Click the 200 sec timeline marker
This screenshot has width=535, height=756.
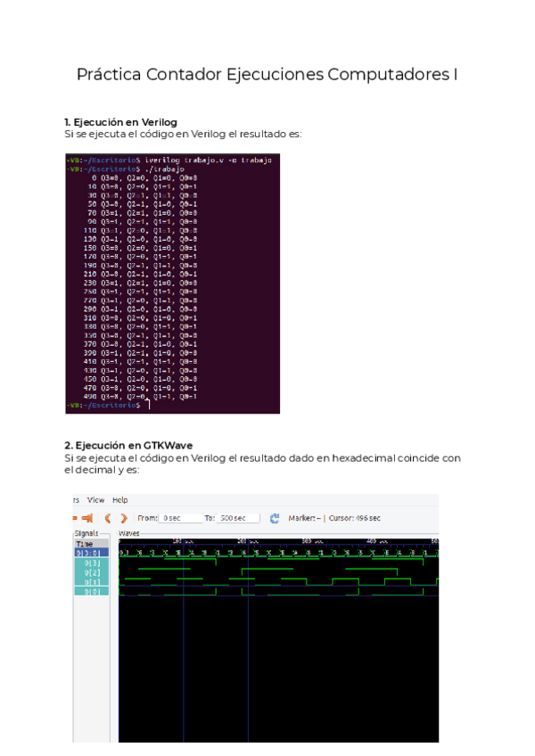click(248, 541)
